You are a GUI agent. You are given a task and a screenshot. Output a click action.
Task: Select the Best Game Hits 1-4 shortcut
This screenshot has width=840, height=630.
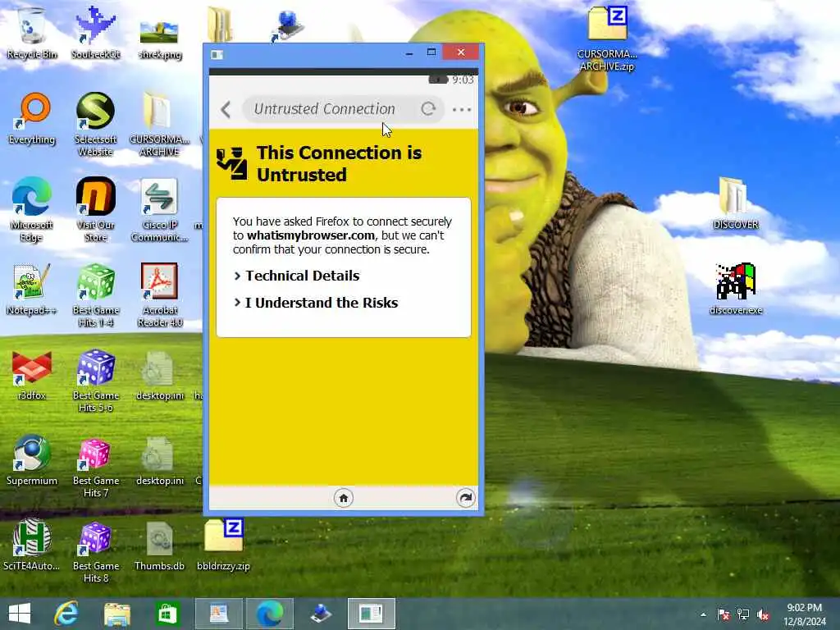coord(95,294)
